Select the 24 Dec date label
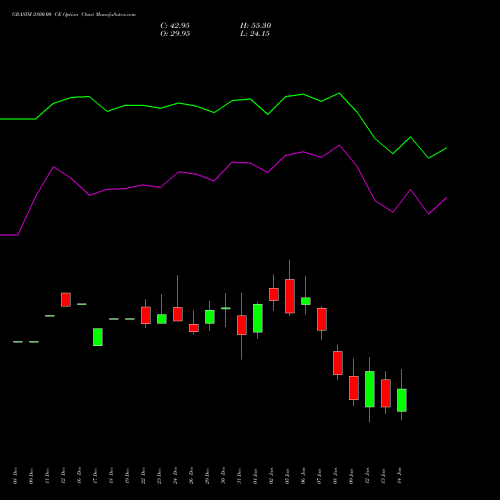The height and width of the screenshot is (500, 500). (175, 476)
